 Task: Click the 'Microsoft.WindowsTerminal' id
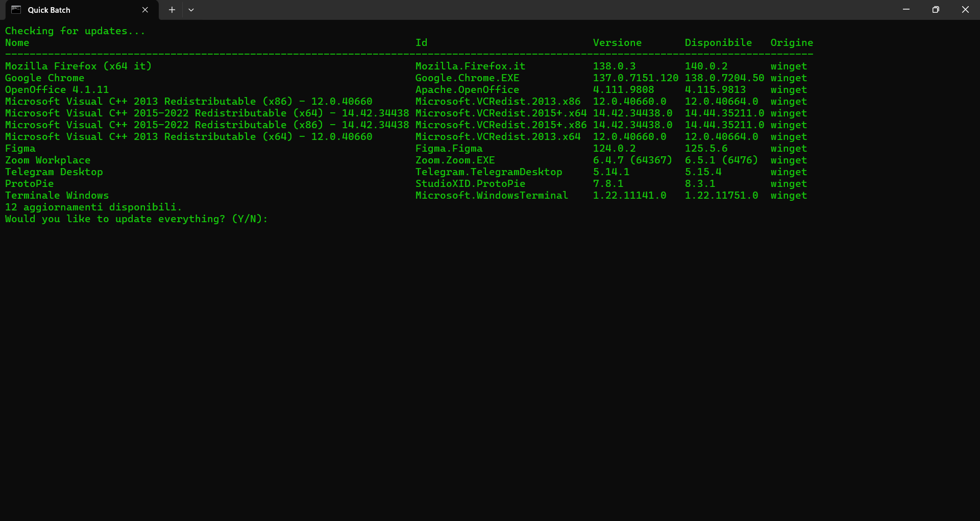point(492,196)
